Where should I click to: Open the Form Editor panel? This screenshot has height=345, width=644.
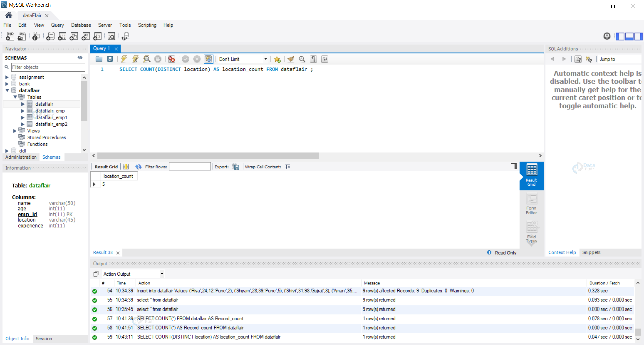(x=532, y=204)
